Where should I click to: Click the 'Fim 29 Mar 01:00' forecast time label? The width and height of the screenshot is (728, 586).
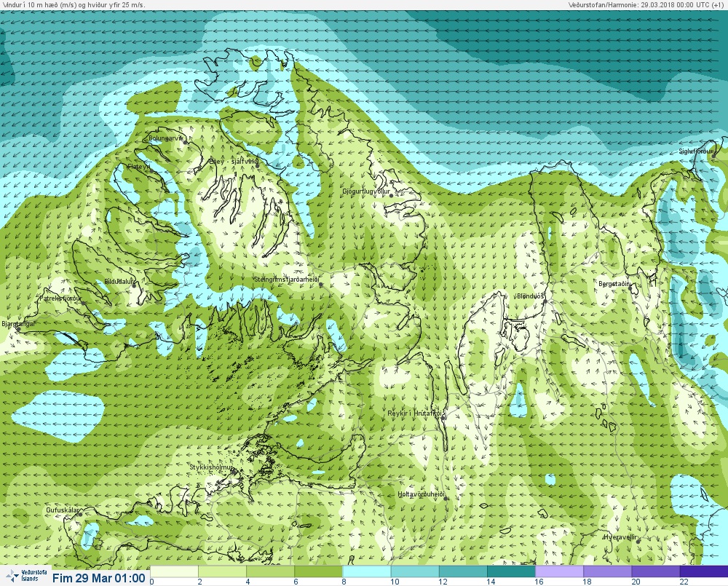(x=99, y=578)
